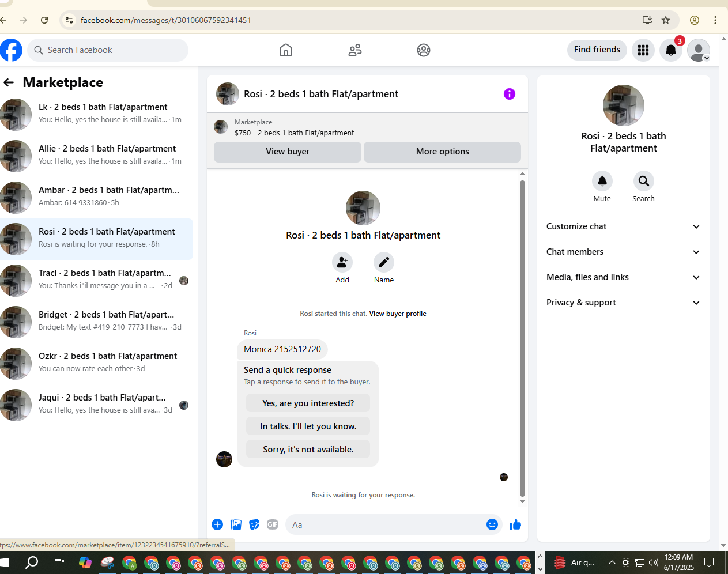Screen dimensions: 728x574
Task: Open Traci conversation in list
Action: (x=96, y=280)
